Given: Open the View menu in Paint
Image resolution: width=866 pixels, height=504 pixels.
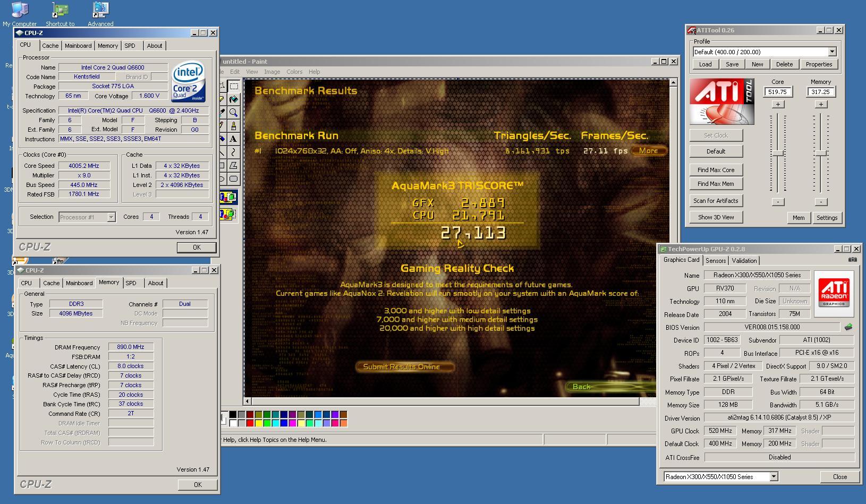Looking at the screenshot, I should (x=252, y=72).
